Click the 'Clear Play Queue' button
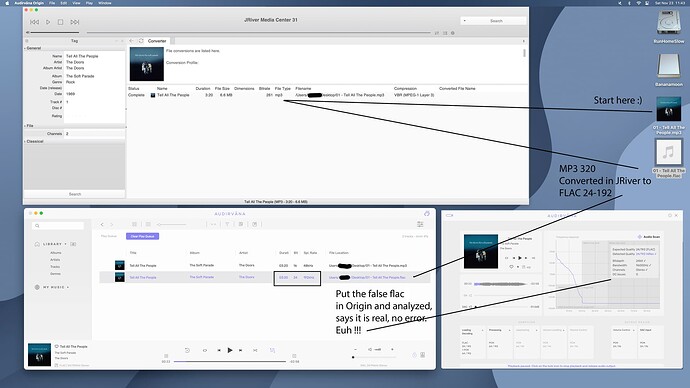 point(143,236)
